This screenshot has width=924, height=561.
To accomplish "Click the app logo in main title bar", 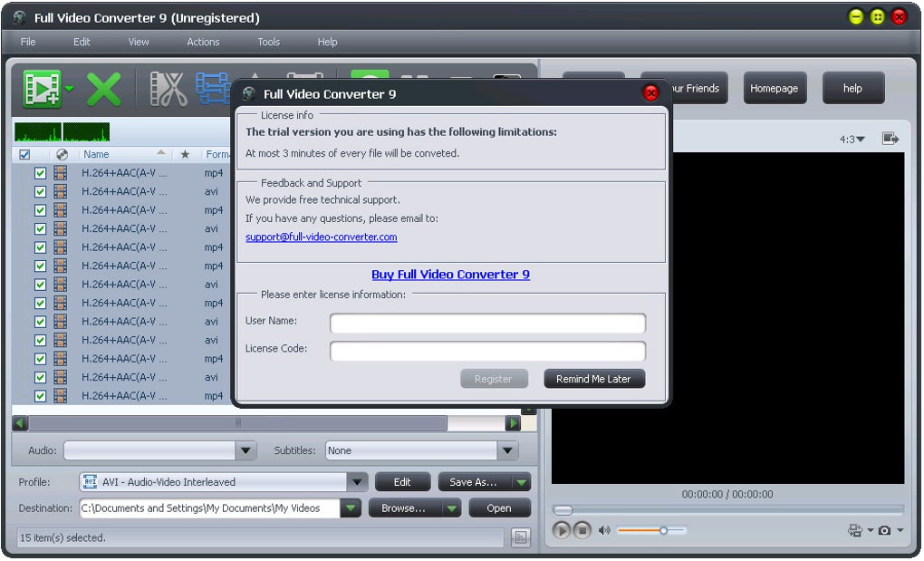I will (19, 18).
